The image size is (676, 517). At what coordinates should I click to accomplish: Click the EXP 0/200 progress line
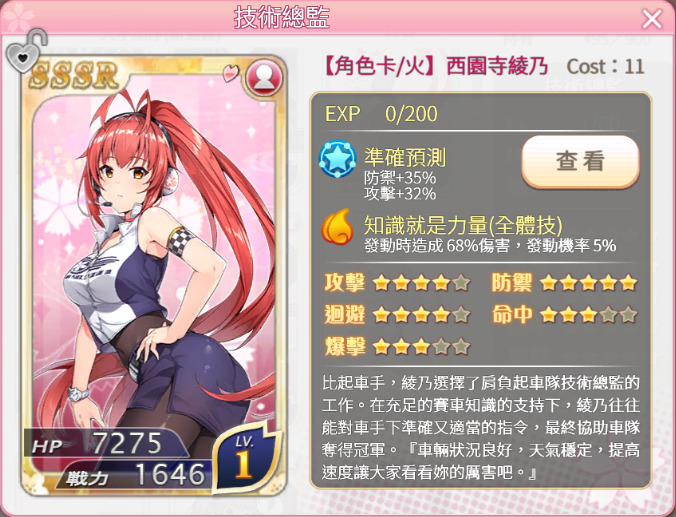381,114
